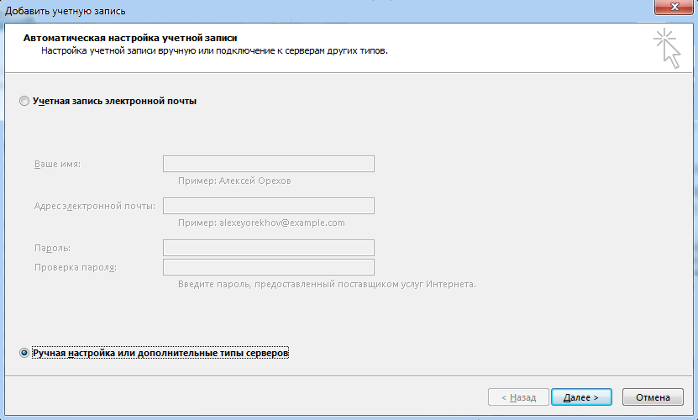698x420 pixels.
Task: Focus the 'Адрес электронной почты' input field
Action: coord(268,206)
